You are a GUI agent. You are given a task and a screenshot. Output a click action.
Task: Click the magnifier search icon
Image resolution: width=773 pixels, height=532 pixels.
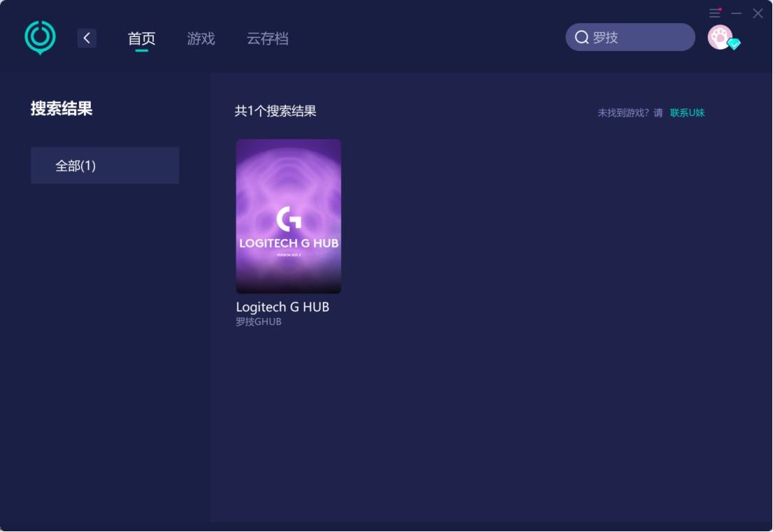pyautogui.click(x=581, y=38)
